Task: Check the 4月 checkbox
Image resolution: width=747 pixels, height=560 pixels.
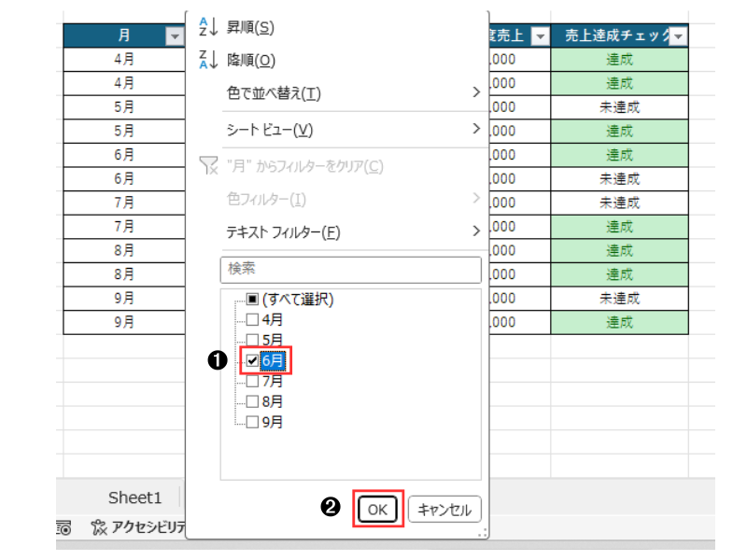Action: pyautogui.click(x=252, y=319)
